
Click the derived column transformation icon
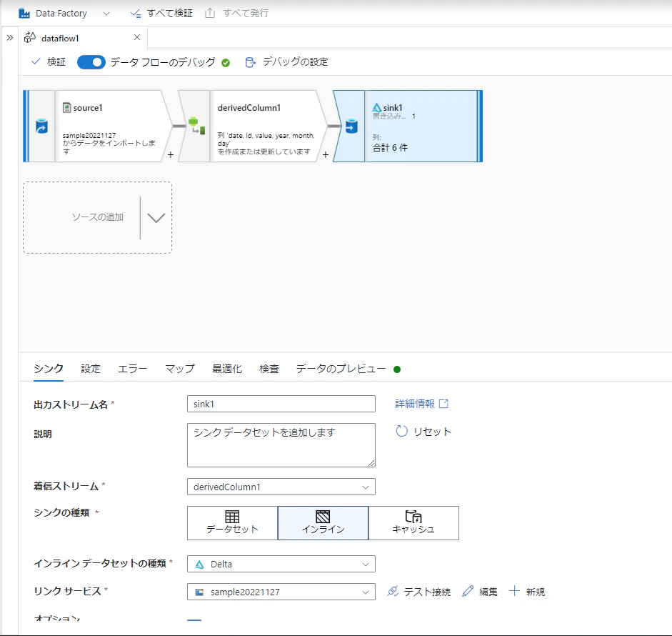[x=196, y=125]
